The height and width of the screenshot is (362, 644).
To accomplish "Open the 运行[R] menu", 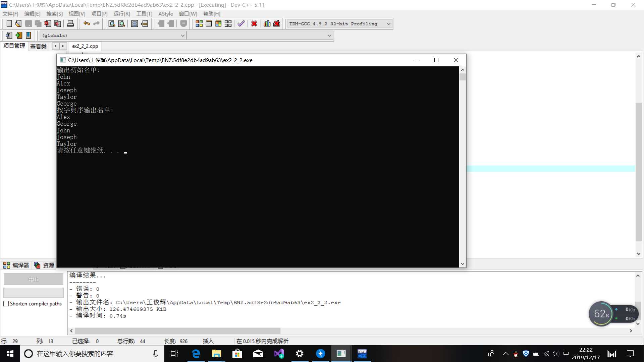I will coord(122,14).
